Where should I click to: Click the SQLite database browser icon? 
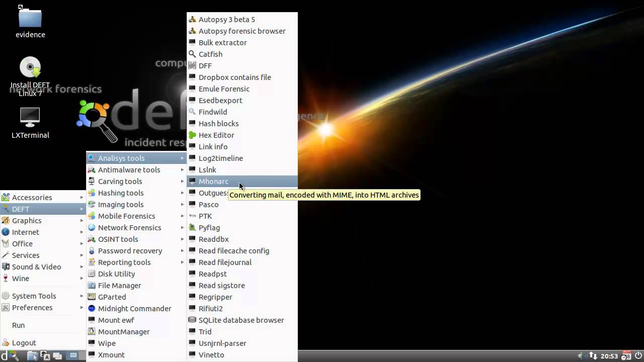pos(192,320)
